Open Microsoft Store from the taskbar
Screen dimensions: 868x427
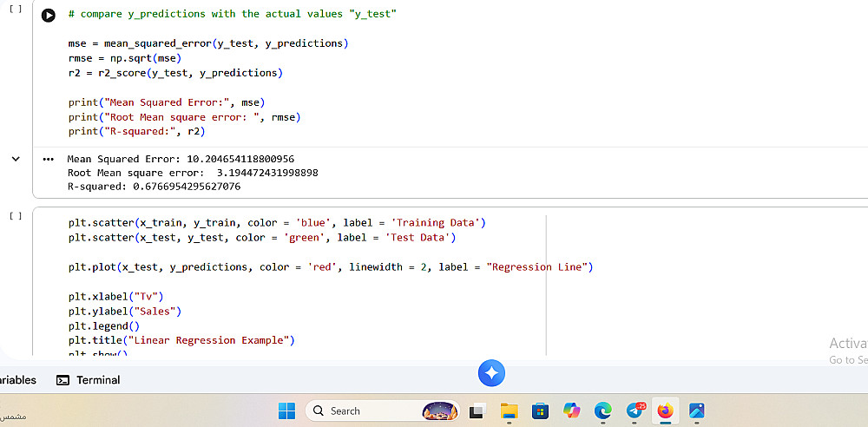540,411
